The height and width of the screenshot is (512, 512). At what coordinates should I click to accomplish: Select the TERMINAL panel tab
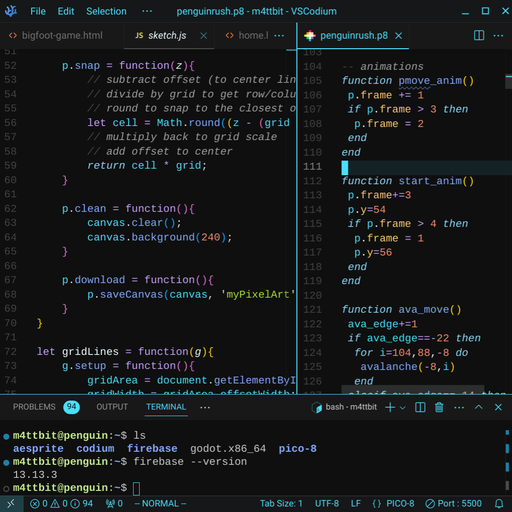pyautogui.click(x=166, y=407)
